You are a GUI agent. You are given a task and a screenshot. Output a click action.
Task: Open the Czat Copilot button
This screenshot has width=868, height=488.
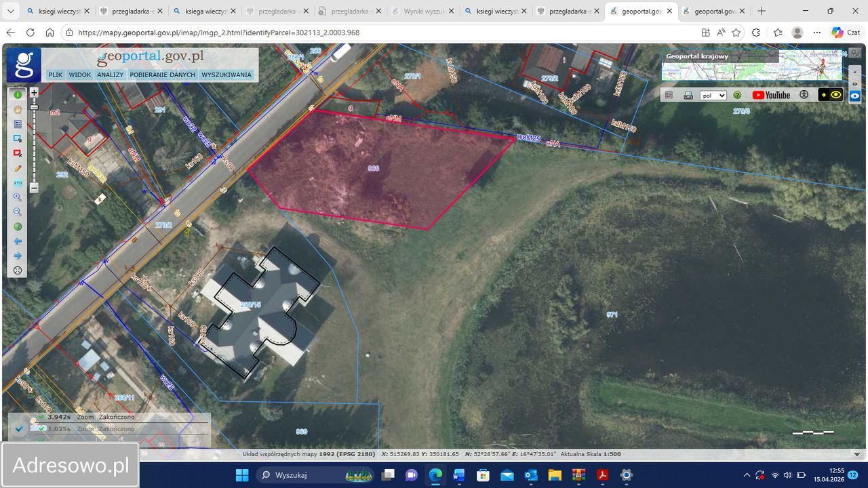click(846, 33)
